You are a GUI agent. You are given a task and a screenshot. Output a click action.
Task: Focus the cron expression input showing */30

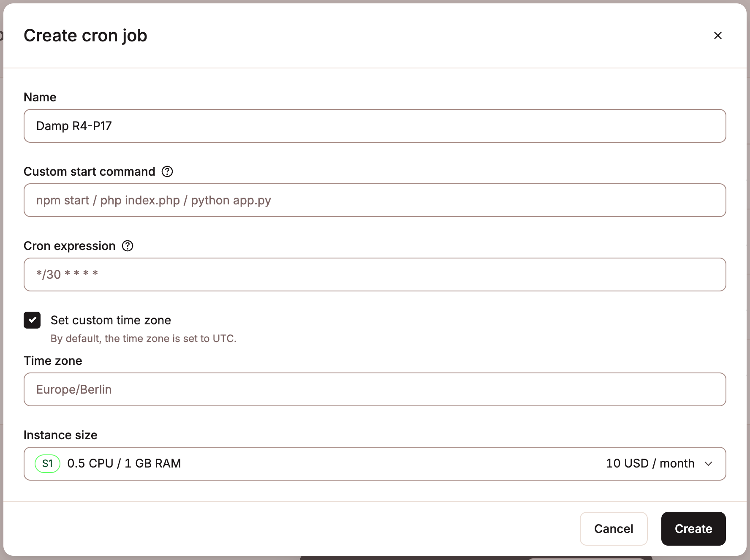pyautogui.click(x=375, y=275)
